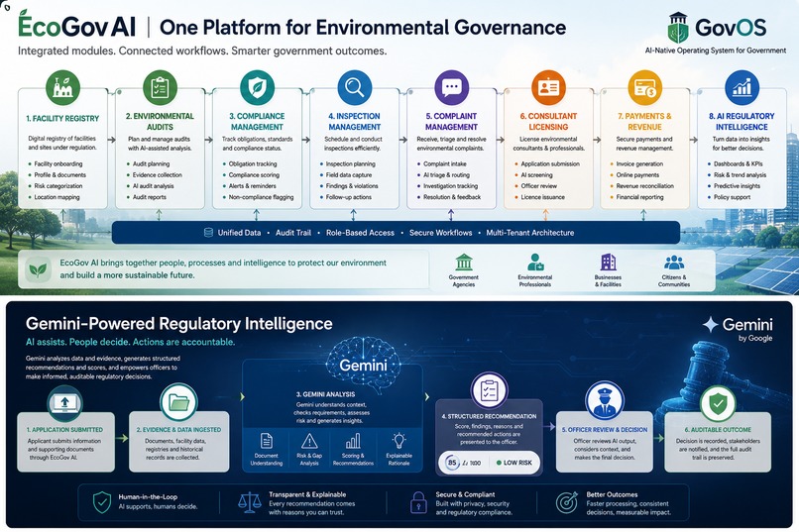Click the Transparent & Explainable scales icon

250,502
